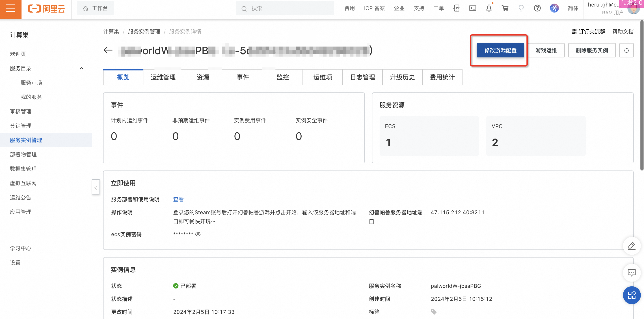Switch to the 日志管理 tab
This screenshot has width=644, height=319.
click(x=363, y=77)
